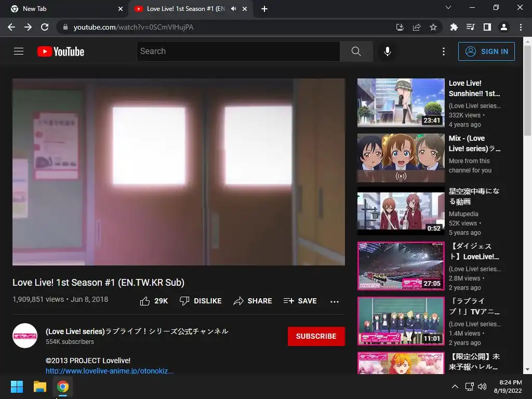Screen dimensions: 532x399
Task: View site information via lock icon
Action: [x=65, y=27]
